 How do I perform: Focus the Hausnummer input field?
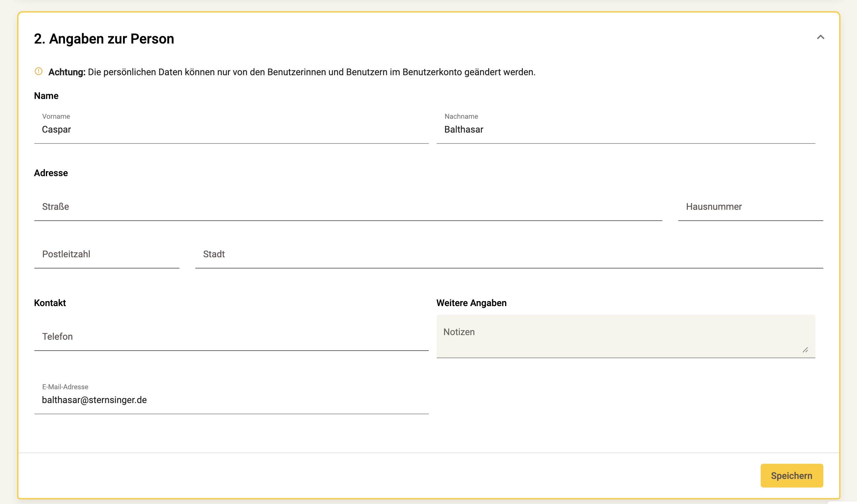point(750,207)
